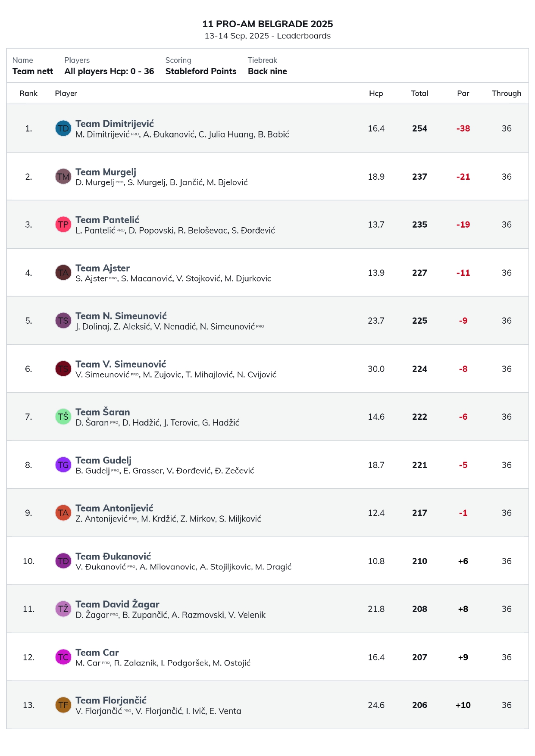Image resolution: width=535 pixels, height=756 pixels.
Task: Click the magenta TC avatar icon
Action: pyautogui.click(x=63, y=657)
